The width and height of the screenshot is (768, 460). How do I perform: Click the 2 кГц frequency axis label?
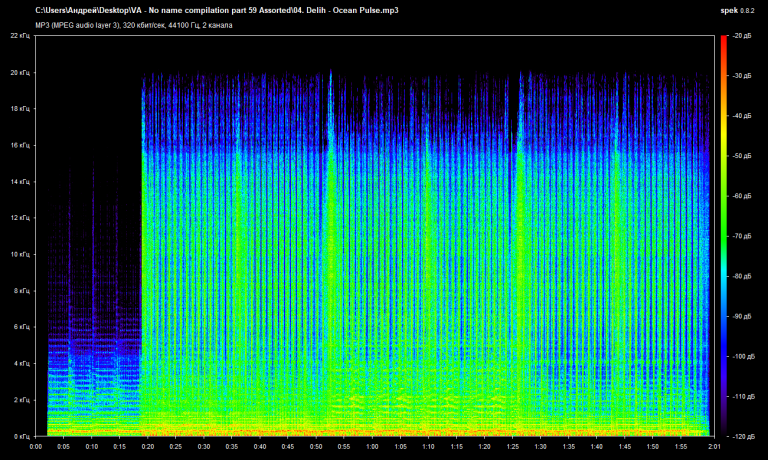point(22,400)
